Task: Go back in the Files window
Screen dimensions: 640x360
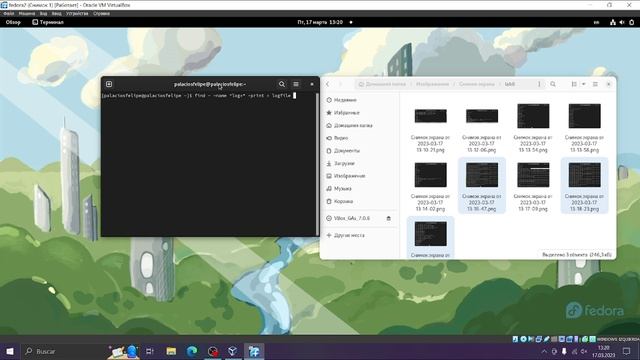Action: 327,84
